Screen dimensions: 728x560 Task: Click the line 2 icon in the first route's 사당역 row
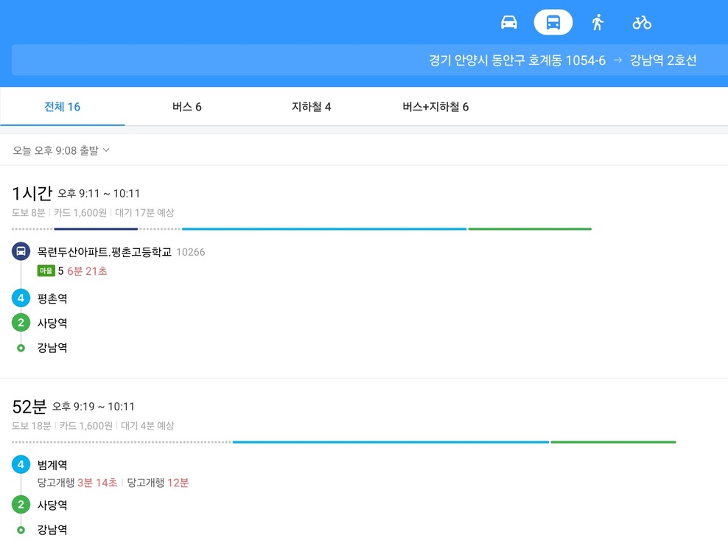[21, 323]
